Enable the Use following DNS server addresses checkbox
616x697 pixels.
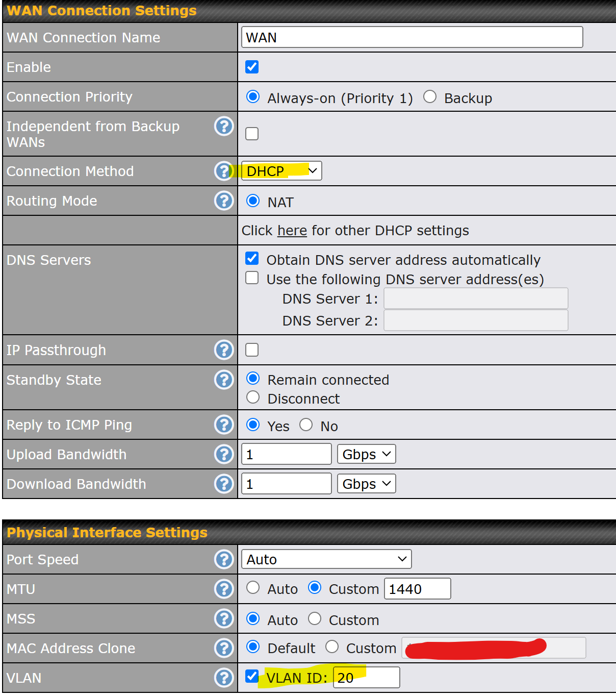click(252, 278)
